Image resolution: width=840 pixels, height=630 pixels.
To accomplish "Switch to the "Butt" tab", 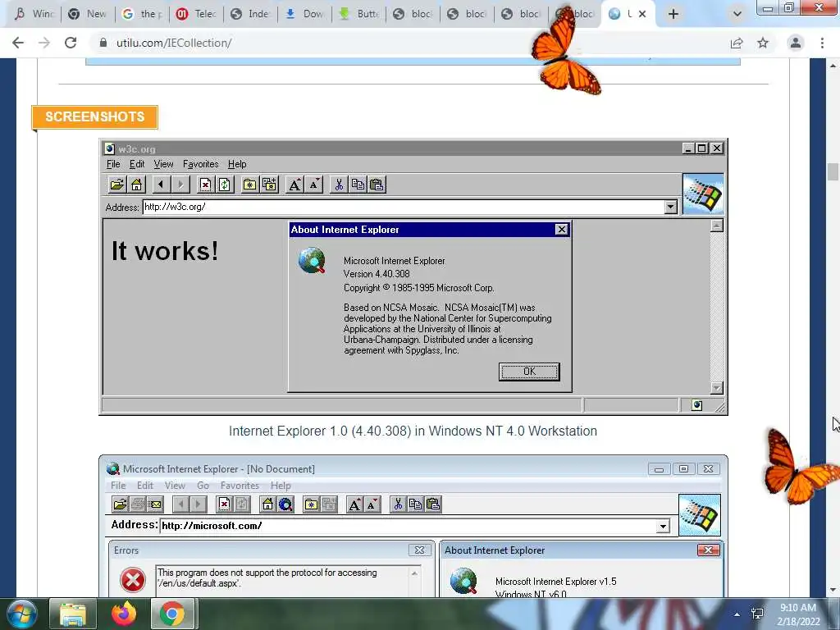I will point(359,14).
